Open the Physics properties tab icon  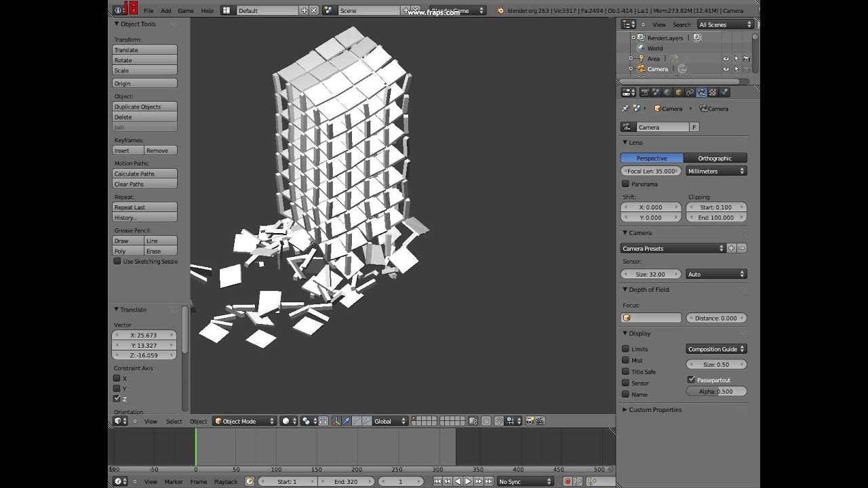(x=724, y=92)
